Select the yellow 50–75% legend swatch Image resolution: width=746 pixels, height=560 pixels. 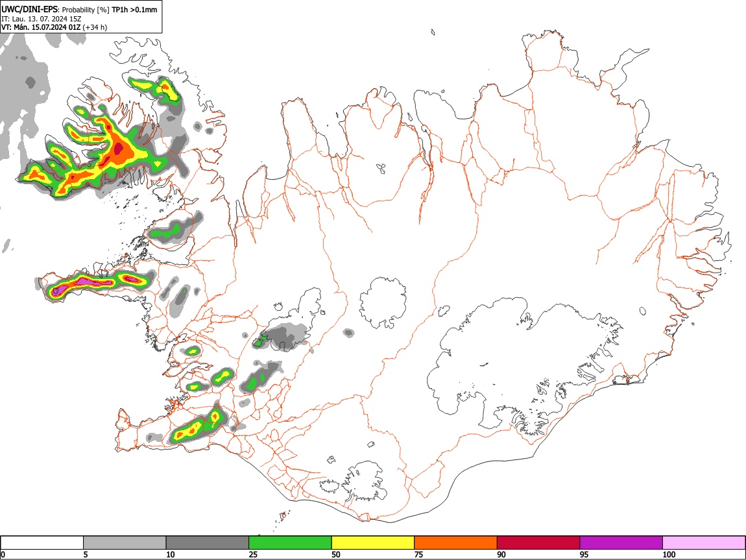373,543
